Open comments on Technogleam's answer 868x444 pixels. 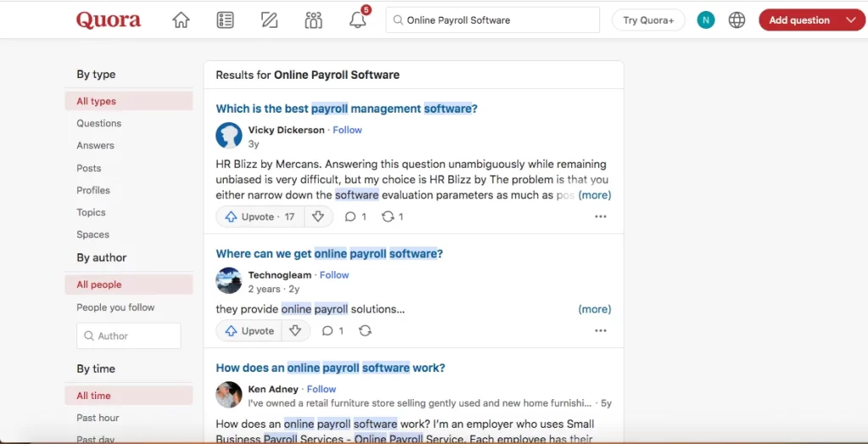click(x=332, y=331)
